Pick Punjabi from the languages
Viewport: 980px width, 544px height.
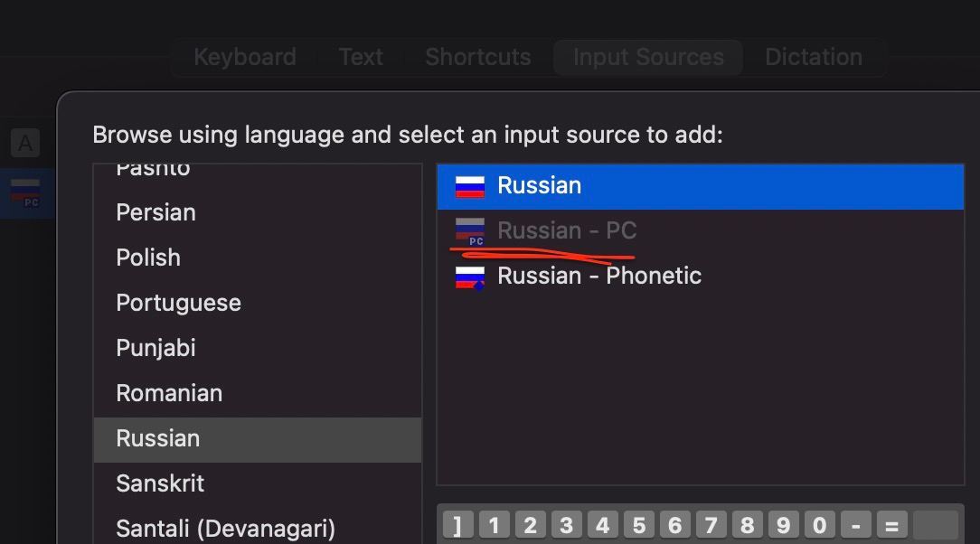click(x=156, y=348)
